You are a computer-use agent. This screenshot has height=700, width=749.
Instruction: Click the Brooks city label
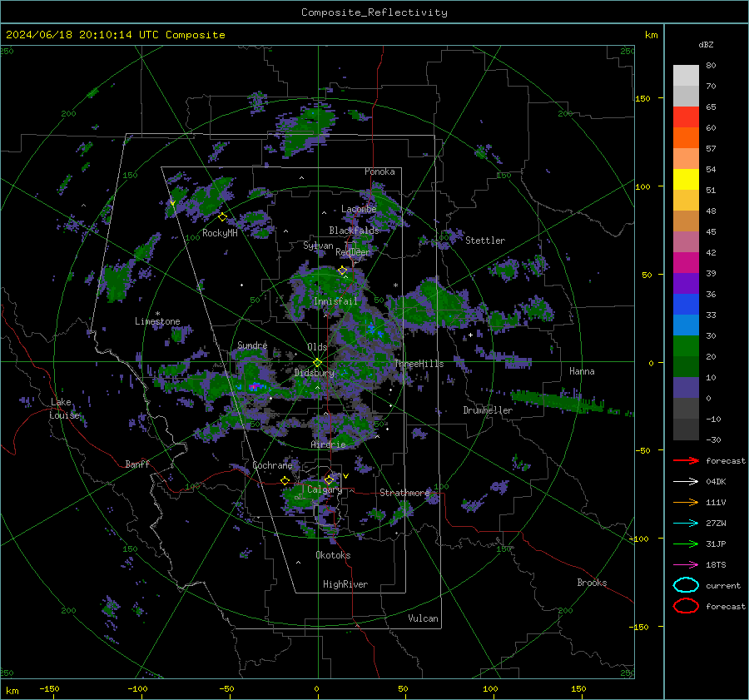point(592,583)
